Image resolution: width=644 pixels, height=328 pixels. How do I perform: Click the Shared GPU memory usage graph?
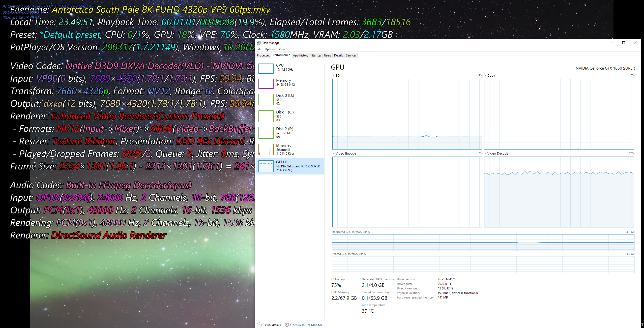tap(483, 264)
